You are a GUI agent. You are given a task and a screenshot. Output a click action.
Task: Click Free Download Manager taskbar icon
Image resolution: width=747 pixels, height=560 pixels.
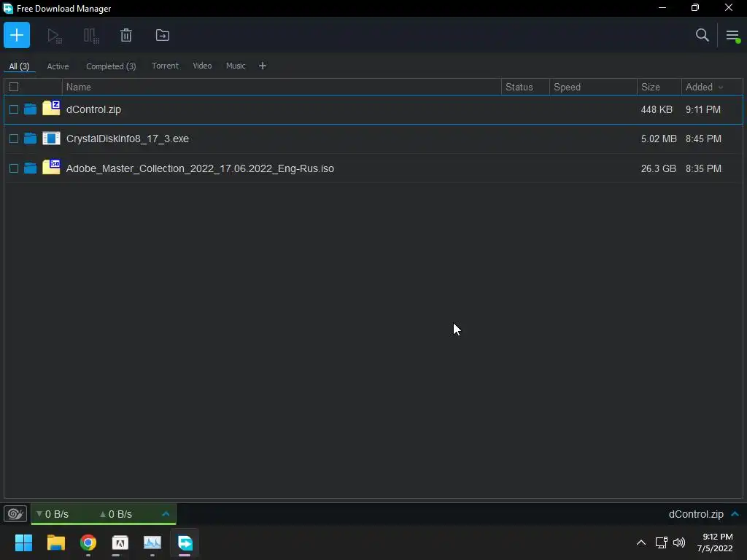pyautogui.click(x=185, y=542)
